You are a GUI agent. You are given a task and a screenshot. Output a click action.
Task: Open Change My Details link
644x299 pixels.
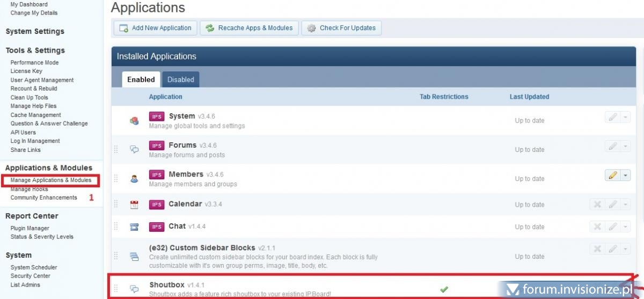[x=34, y=13]
